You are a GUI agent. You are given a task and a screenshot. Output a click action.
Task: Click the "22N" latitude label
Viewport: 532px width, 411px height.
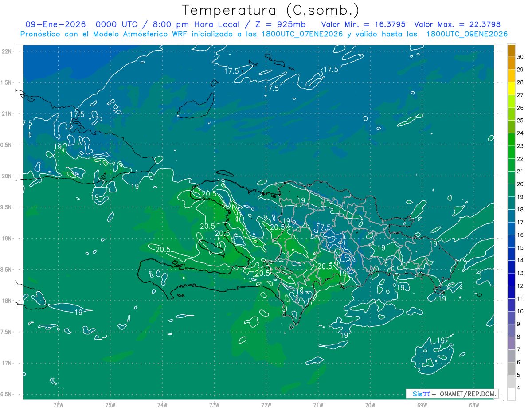tap(6, 51)
